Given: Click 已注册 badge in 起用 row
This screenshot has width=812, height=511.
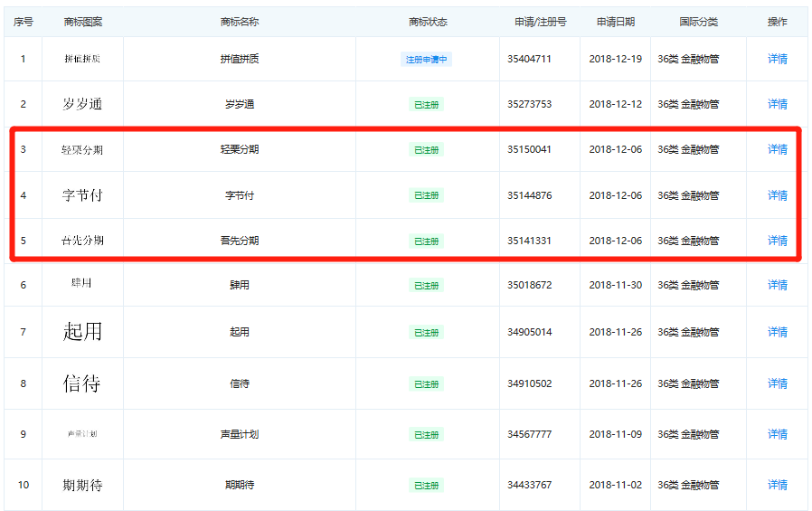Looking at the screenshot, I should pos(426,333).
